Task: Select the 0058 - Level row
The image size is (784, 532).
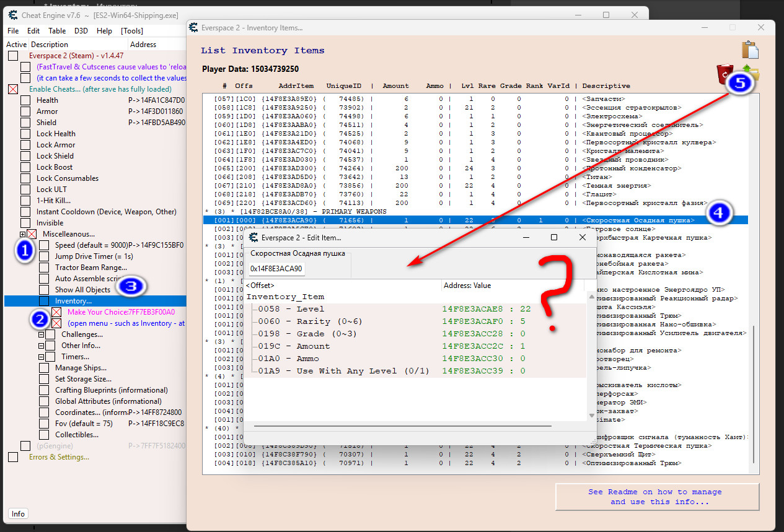Action: coord(415,309)
